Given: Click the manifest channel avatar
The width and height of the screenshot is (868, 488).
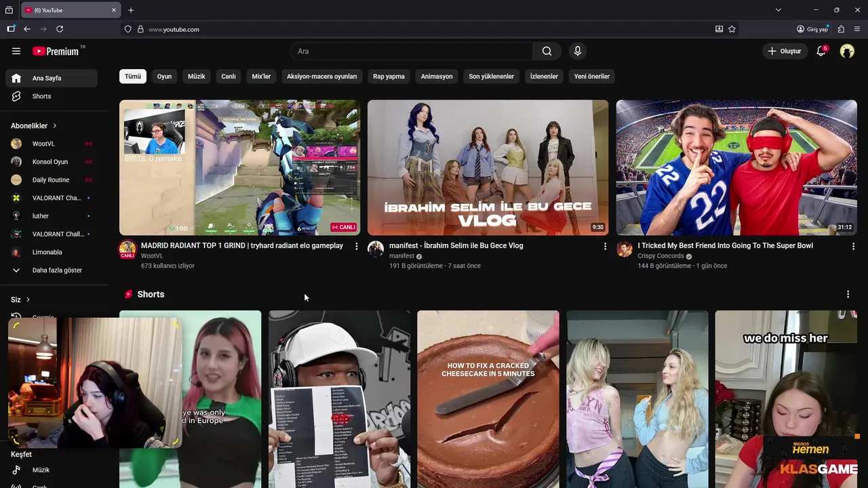Looking at the screenshot, I should click(376, 249).
